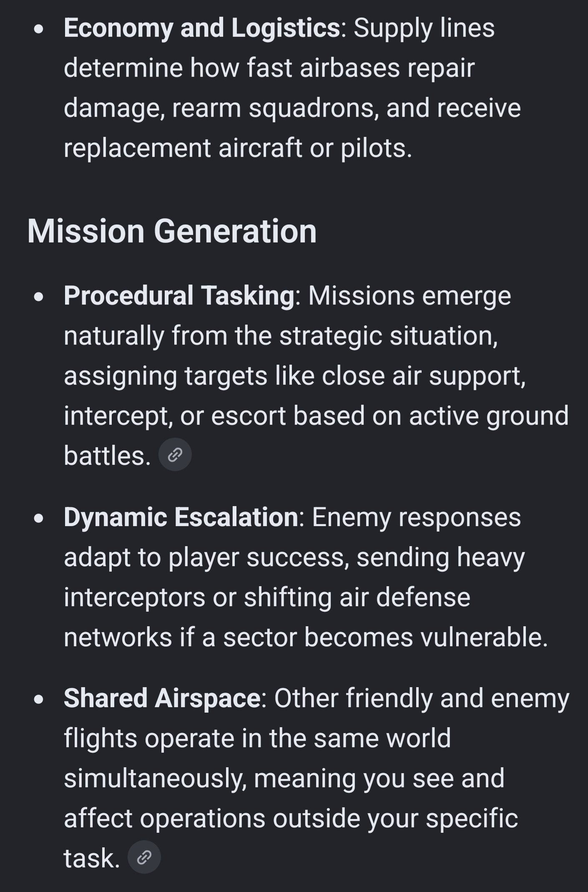Click the text 'replacement aircraft or pilots.'
588x892 pixels.
[x=238, y=148]
